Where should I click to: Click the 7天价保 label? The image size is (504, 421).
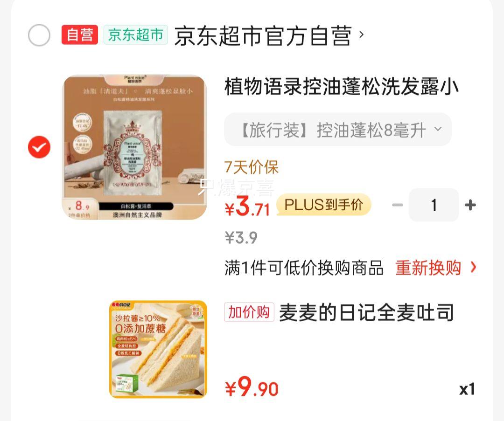point(252,167)
